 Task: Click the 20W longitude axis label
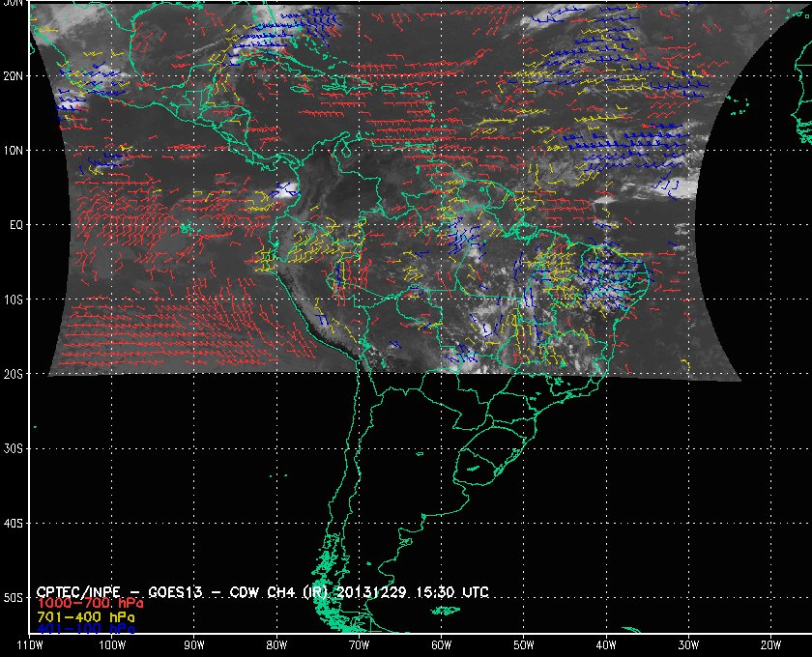pos(769,644)
